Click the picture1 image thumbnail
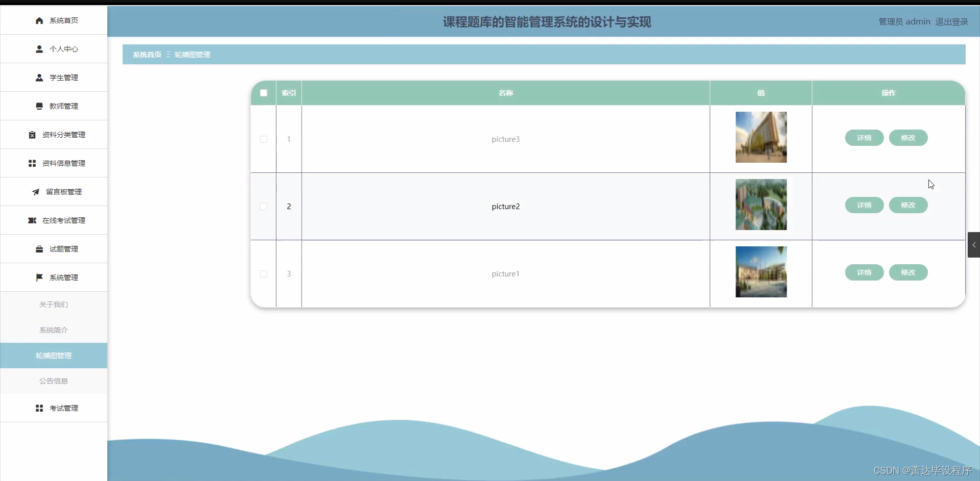Image resolution: width=980 pixels, height=481 pixels. coord(761,272)
